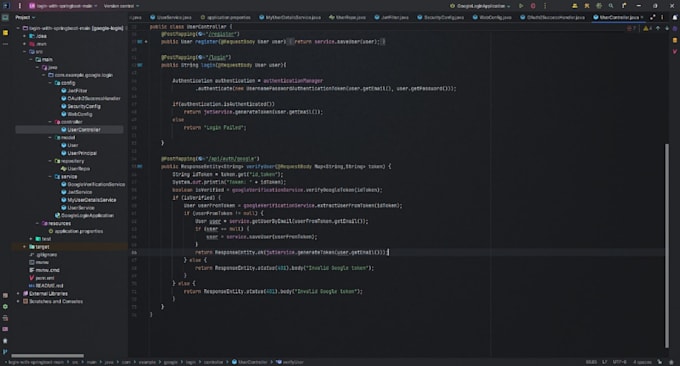Open application.properties in the project tree

(x=75, y=231)
